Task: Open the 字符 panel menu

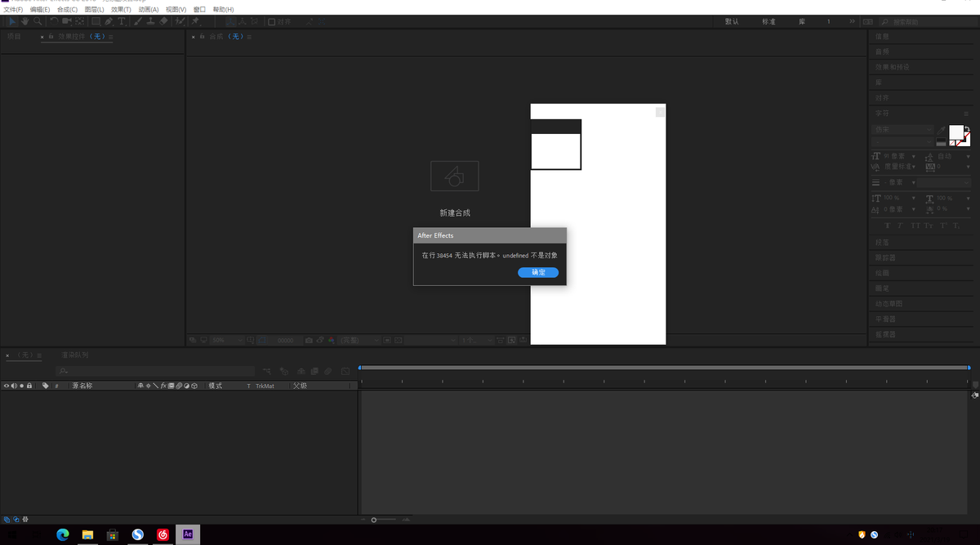Action: point(966,114)
